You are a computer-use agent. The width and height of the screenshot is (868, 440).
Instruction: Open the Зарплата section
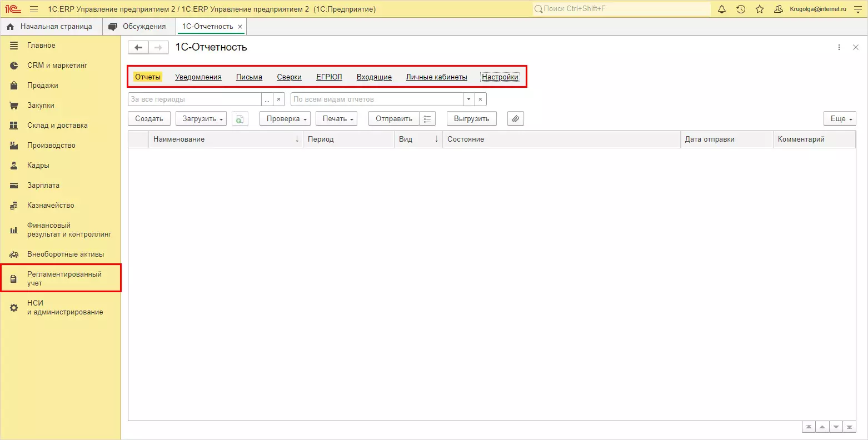tap(61, 186)
